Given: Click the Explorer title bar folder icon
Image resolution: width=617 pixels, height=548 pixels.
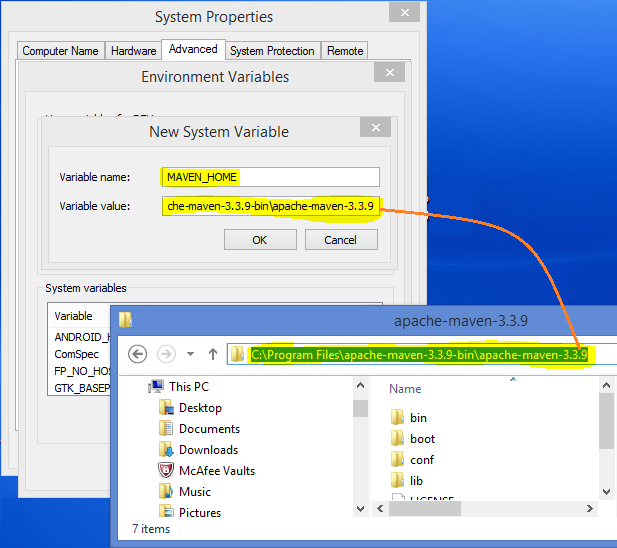Looking at the screenshot, I should [126, 320].
